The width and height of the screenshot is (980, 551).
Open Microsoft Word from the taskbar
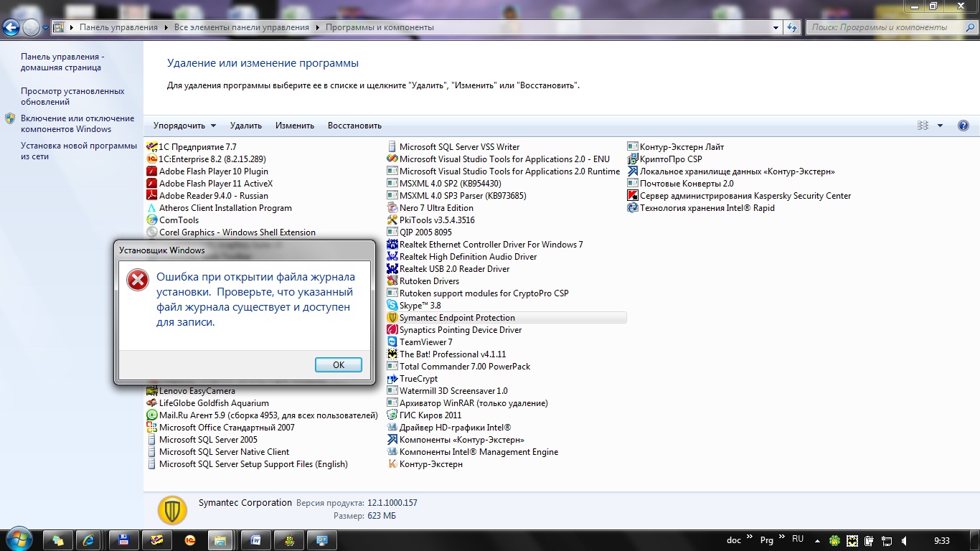[x=255, y=540]
